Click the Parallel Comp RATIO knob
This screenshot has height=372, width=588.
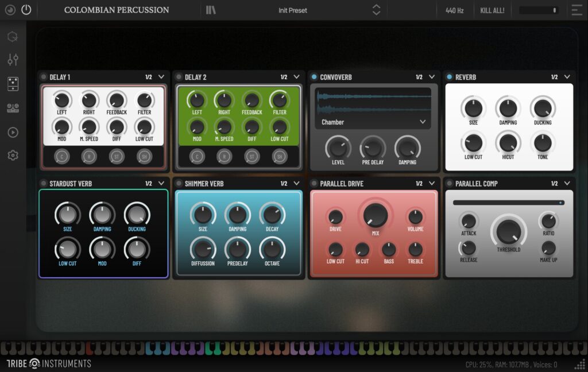548,221
